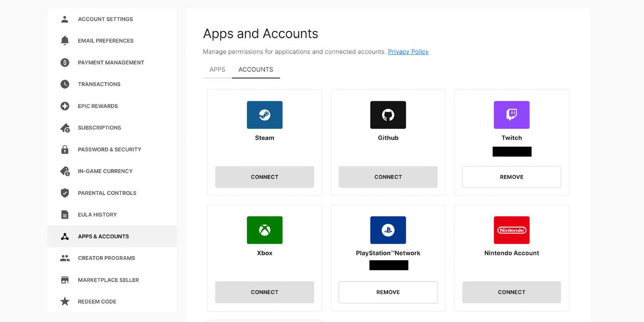Click the Parental Controls shield icon

(65, 193)
